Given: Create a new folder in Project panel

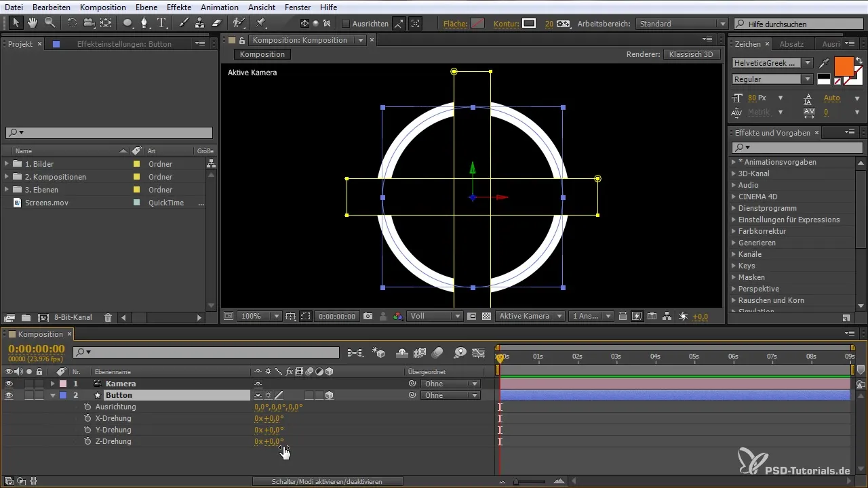Looking at the screenshot, I should click(26, 317).
